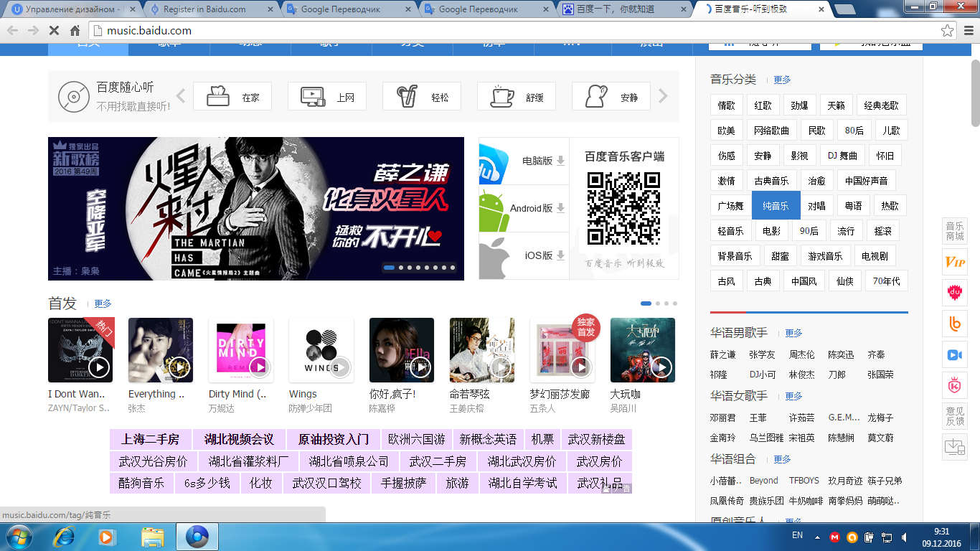Open 首发 更多 link
The height and width of the screenshot is (551, 980).
point(103,303)
